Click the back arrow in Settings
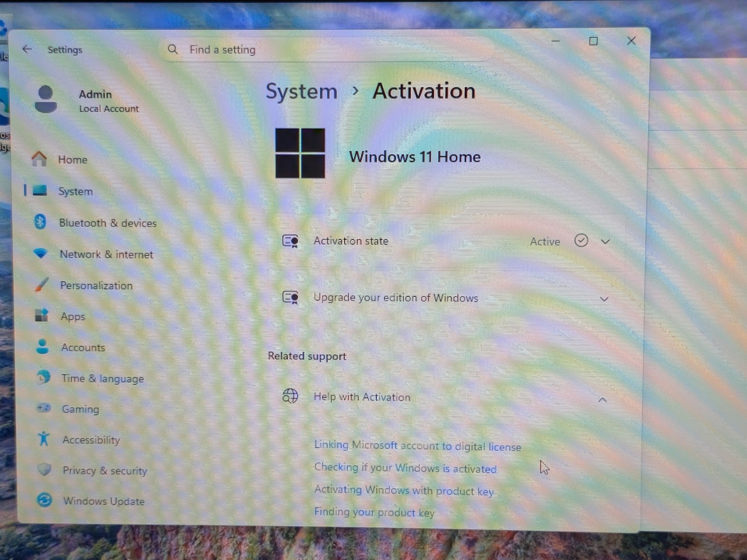The image size is (747, 560). [x=27, y=49]
